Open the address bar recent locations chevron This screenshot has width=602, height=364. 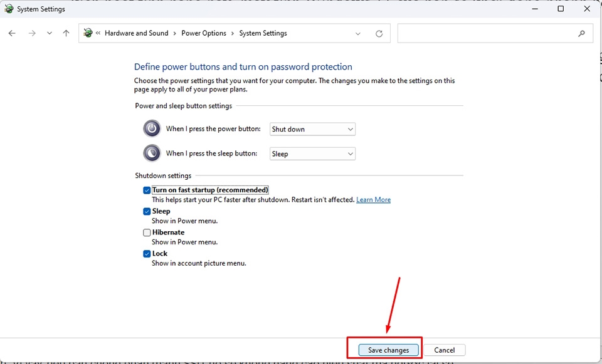click(x=358, y=33)
